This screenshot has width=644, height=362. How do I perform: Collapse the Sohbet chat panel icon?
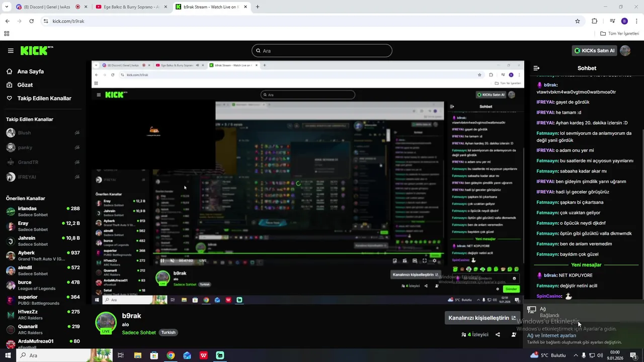(536, 68)
